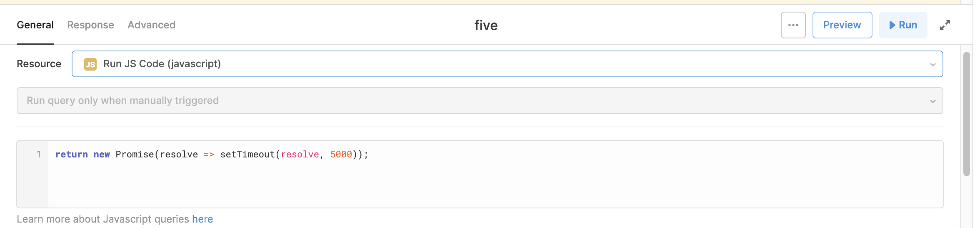Click the 'return' keyword in code
Image resolution: width=980 pixels, height=228 pixels.
[71, 155]
